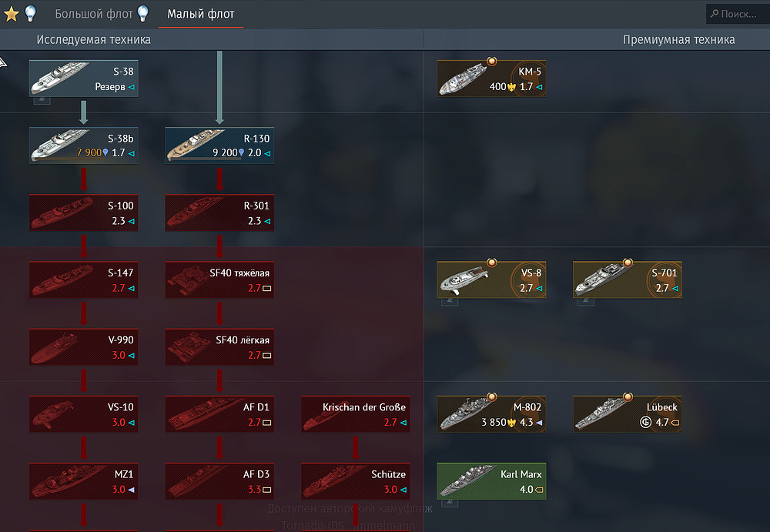Viewport: 770px width, 532px height.
Task: Select the Krischan der Große vessel
Action: [356, 415]
